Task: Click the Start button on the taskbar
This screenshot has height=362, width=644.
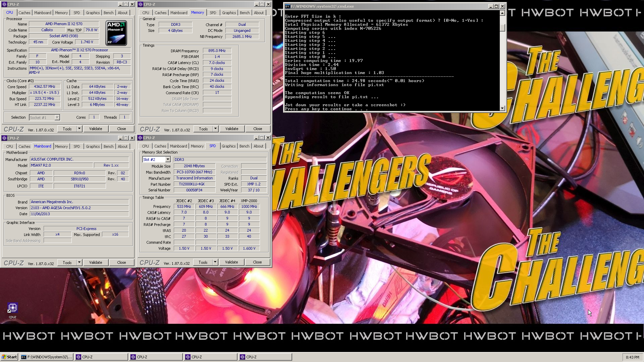Action: click(x=9, y=357)
